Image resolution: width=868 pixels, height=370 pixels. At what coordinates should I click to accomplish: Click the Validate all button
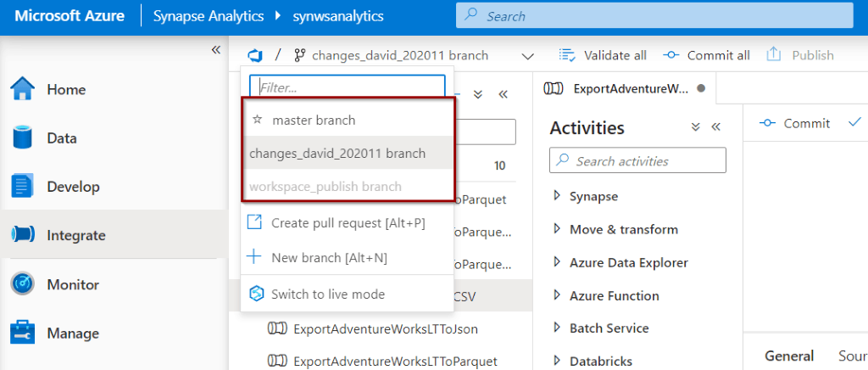click(x=603, y=55)
